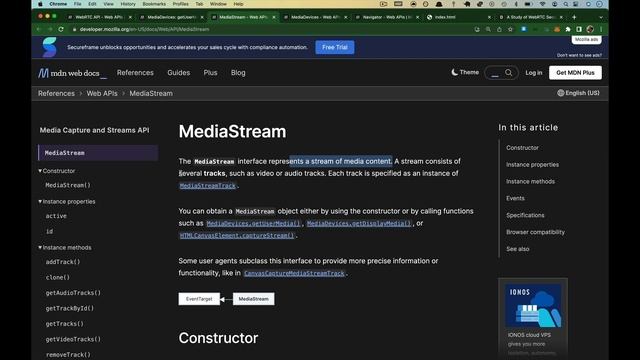Open the English (US) language selector
Image resolution: width=640 pixels, height=360 pixels.
[578, 93]
